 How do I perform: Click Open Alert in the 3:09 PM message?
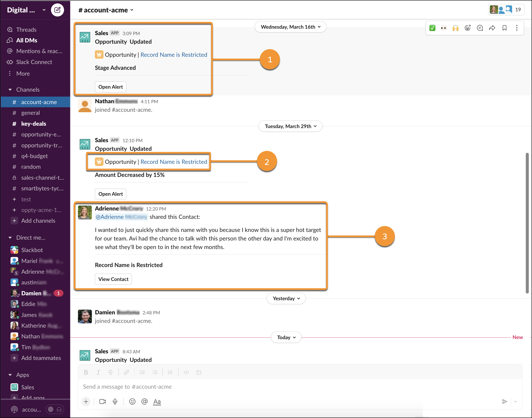111,87
